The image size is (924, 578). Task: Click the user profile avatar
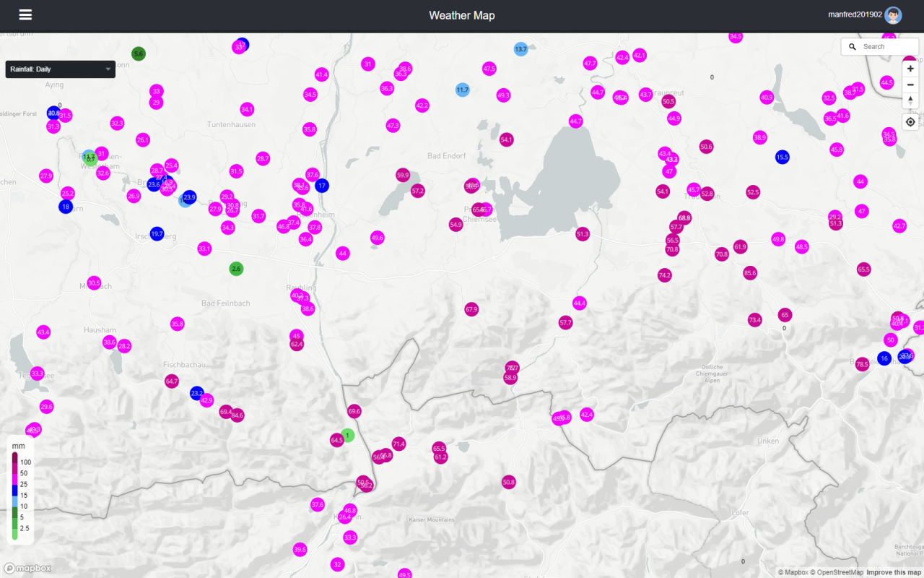click(893, 15)
